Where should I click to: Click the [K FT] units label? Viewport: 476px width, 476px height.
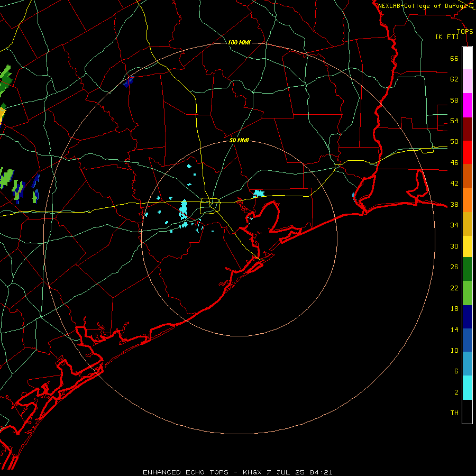(x=447, y=36)
